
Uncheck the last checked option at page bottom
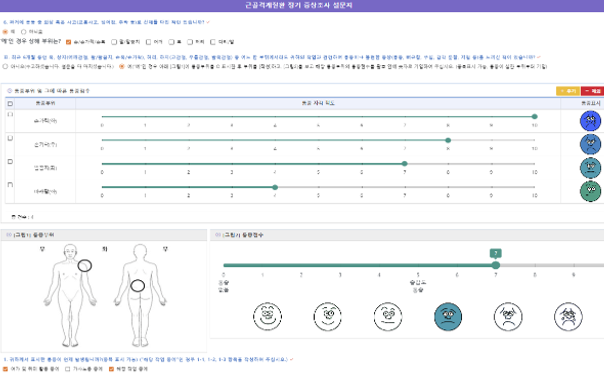point(111,369)
